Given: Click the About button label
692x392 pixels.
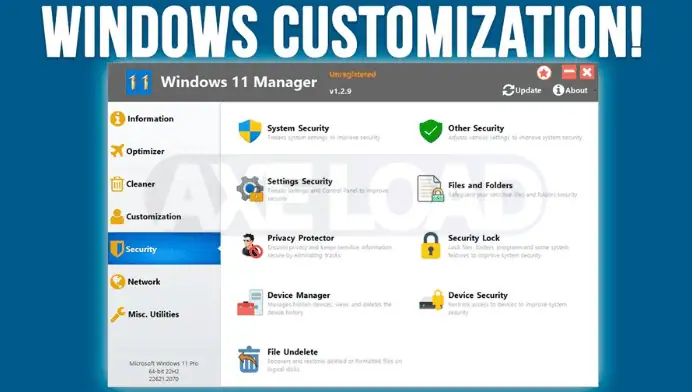Looking at the screenshot, I should pos(576,90).
